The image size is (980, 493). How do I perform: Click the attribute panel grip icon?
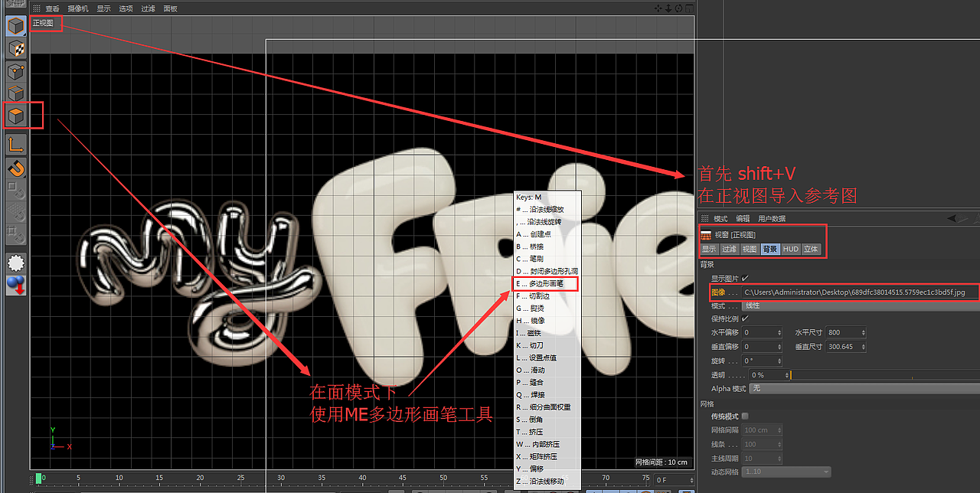pos(704,218)
